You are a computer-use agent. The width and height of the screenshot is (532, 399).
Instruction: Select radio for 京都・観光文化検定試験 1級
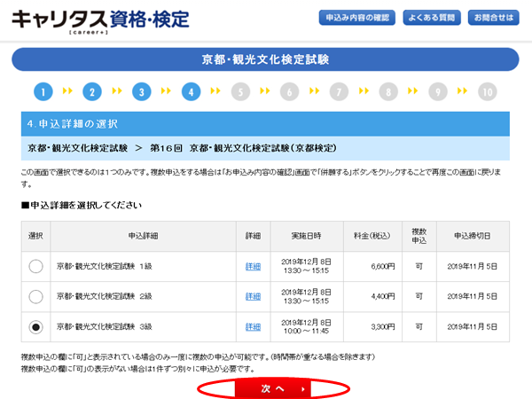pyautogui.click(x=35, y=266)
